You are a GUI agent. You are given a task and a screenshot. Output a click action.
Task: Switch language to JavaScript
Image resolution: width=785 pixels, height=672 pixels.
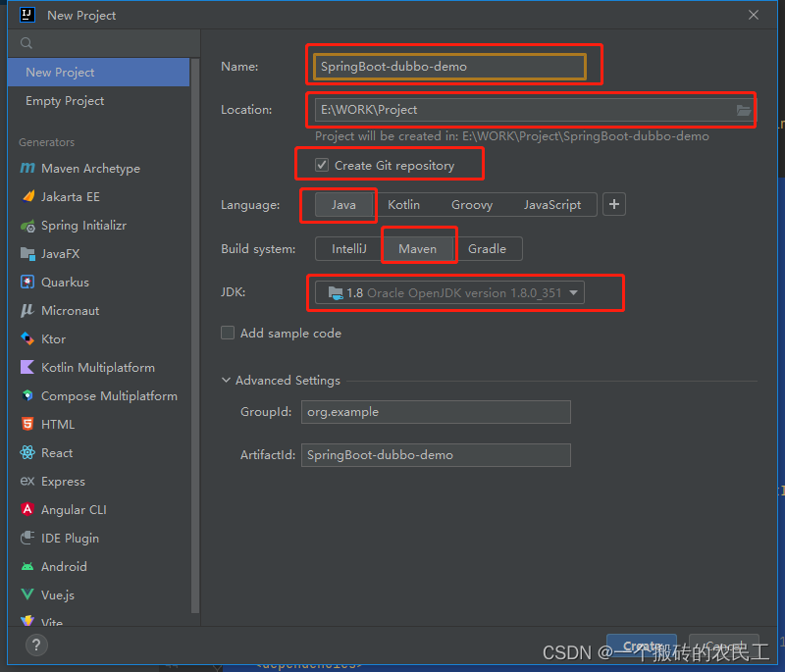click(x=552, y=205)
